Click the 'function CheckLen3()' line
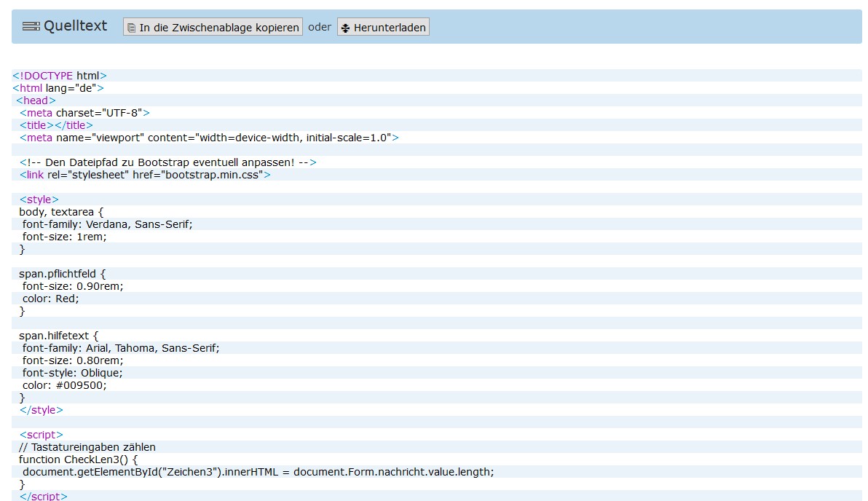Viewport: 868px width, 501px height. point(78,459)
